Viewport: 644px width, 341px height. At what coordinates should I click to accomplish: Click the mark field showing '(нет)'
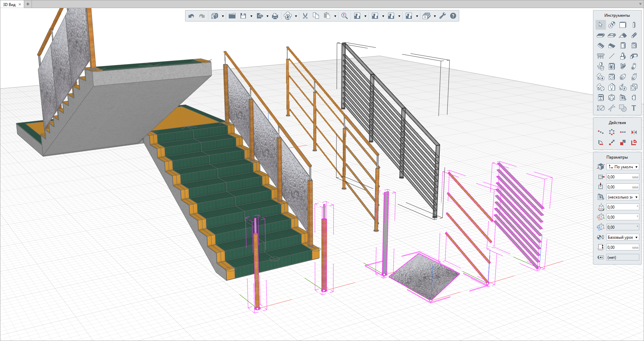click(623, 257)
